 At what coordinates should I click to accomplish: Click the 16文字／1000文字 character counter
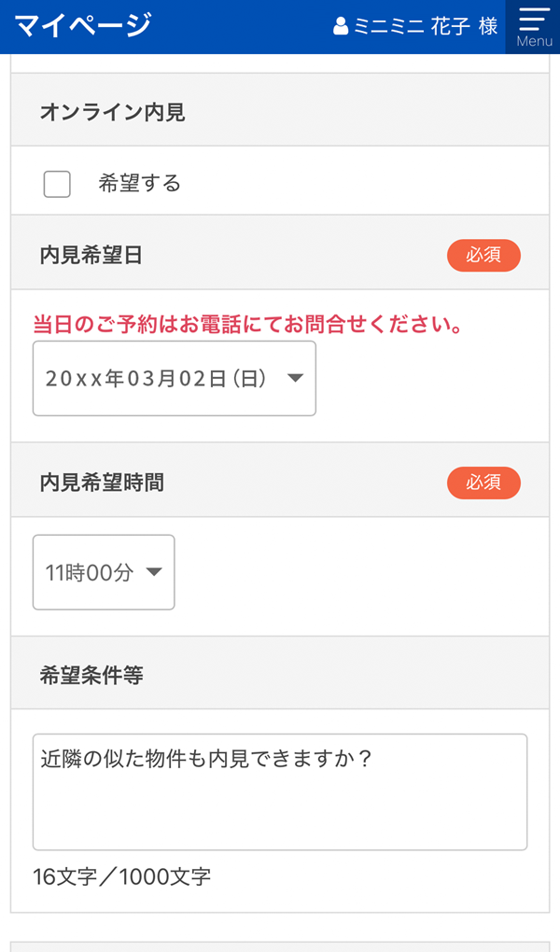click(x=121, y=877)
